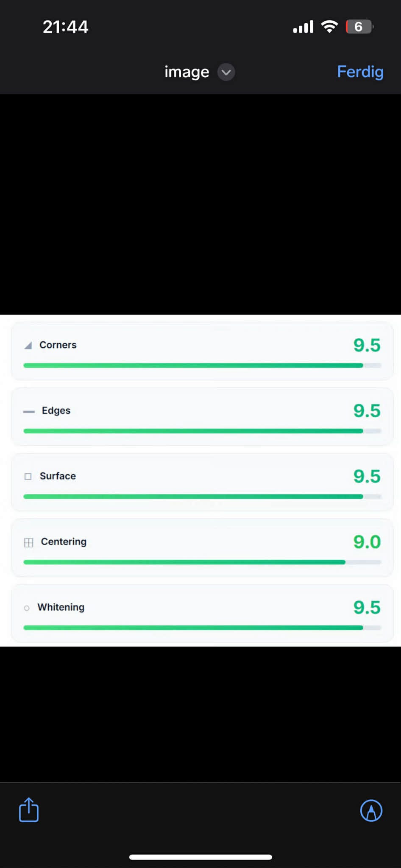Click the Whitening 9.5 score value
The width and height of the screenshot is (401, 868).
tap(367, 607)
